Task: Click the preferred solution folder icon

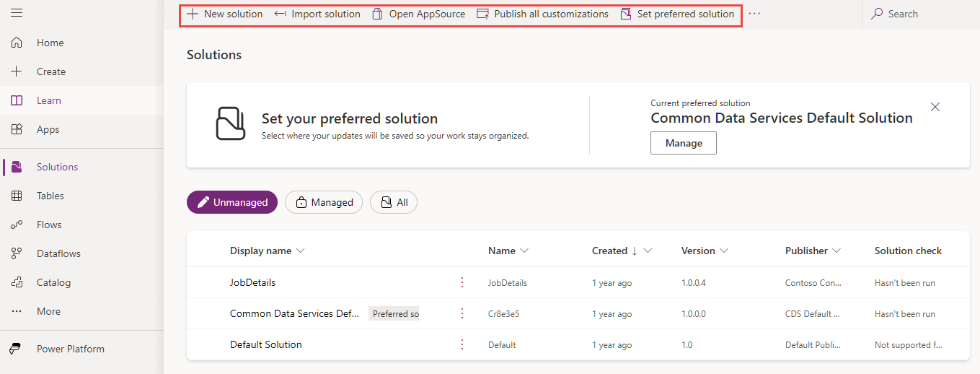Action: coord(231,123)
